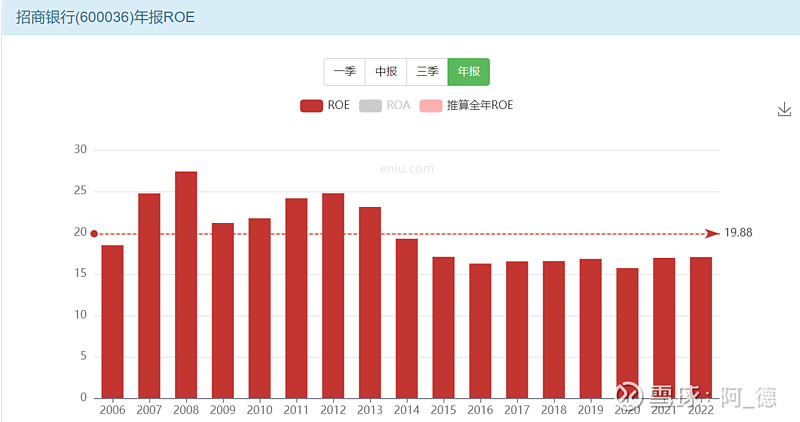Toggle the ROA legend series
The image size is (800, 422).
pyautogui.click(x=385, y=105)
